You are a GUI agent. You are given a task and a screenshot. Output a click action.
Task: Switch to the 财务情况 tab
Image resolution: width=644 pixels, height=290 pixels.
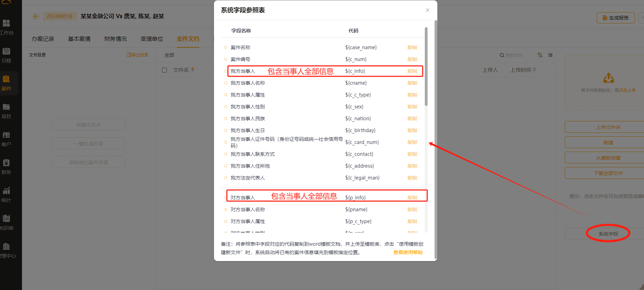click(115, 39)
